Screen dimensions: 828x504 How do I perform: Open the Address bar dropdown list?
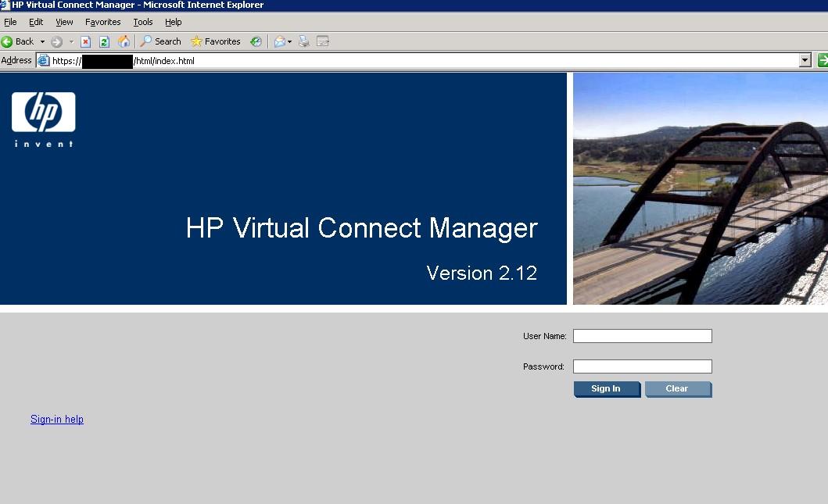click(x=806, y=60)
